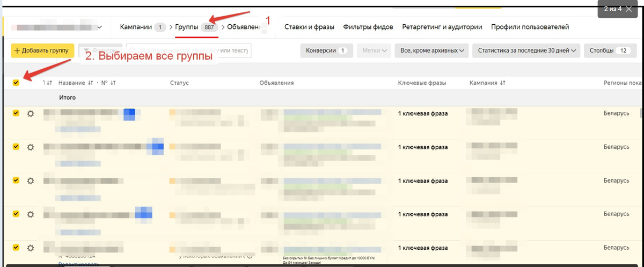Untick the select-all groups header checkbox
Image resolution: width=644 pixels, height=267 pixels.
tap(16, 83)
